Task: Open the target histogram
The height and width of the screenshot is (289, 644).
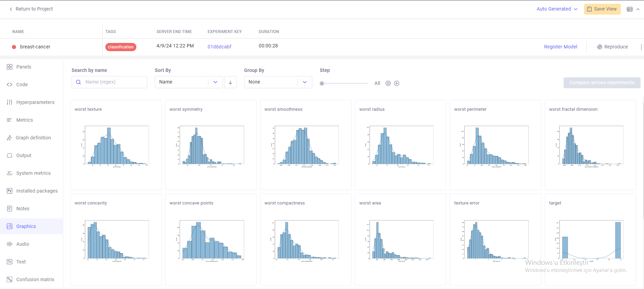Action: click(x=590, y=240)
